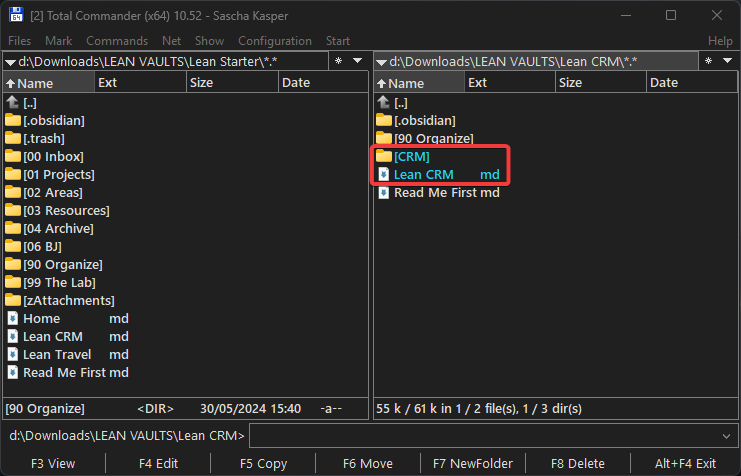Click the up-arrow parent icon in left panel
Viewport: 741px width, 476px height.
13,102
